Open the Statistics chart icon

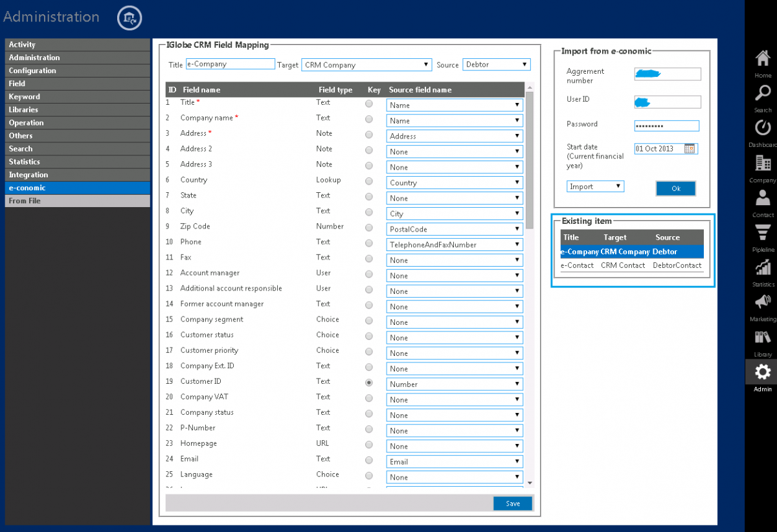coord(762,267)
